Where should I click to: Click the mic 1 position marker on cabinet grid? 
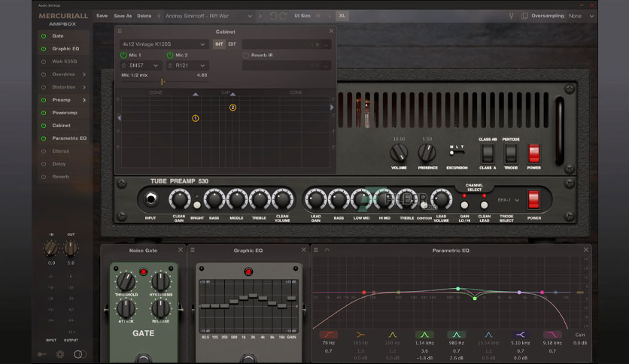[196, 118]
